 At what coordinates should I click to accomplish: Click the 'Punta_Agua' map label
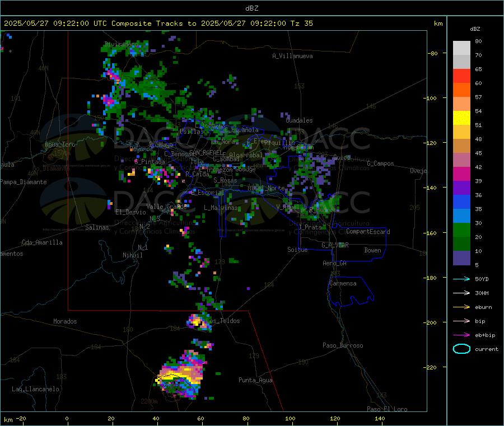pos(255,380)
